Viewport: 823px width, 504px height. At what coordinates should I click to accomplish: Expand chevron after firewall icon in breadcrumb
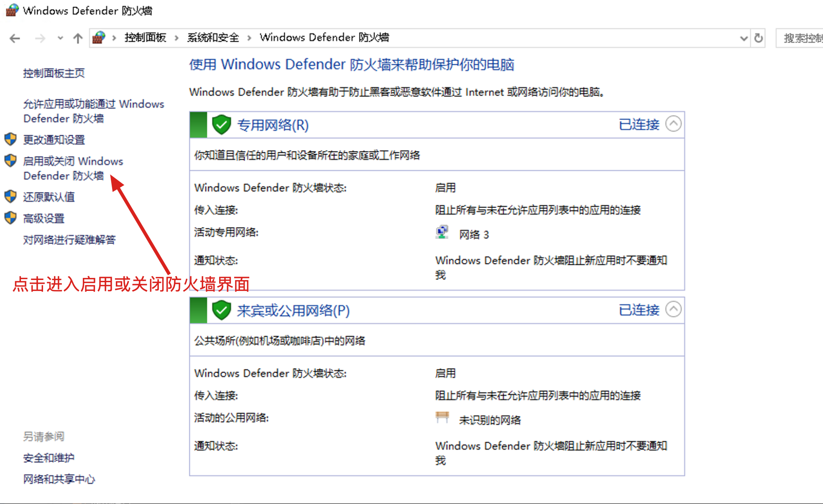click(x=114, y=38)
